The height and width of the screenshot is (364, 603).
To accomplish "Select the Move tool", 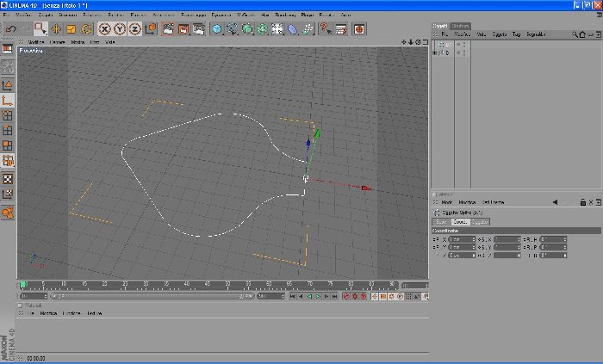I will pos(56,28).
